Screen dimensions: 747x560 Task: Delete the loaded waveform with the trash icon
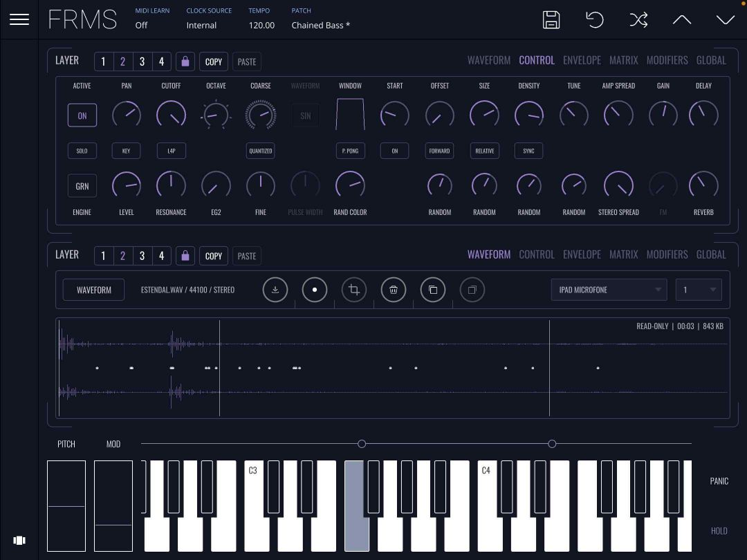coord(394,290)
